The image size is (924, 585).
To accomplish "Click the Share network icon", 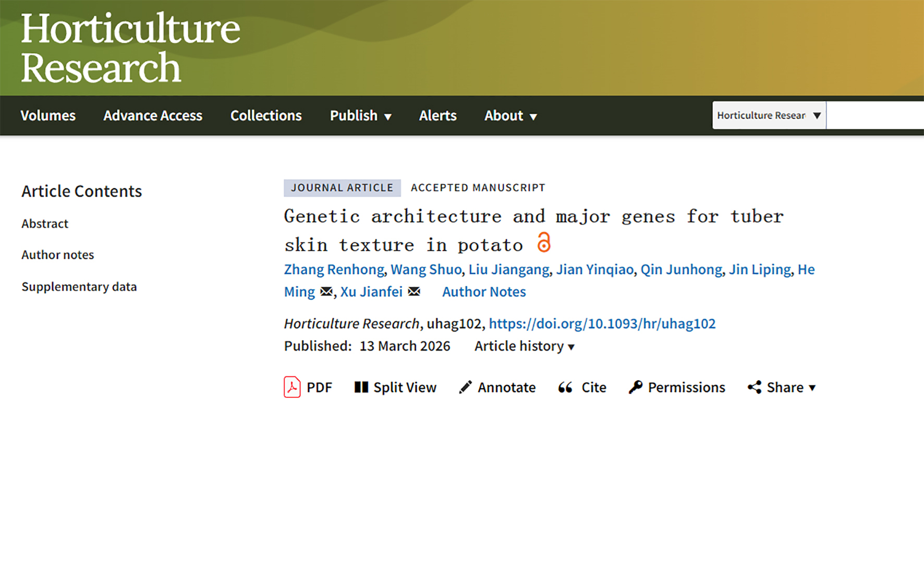I will pyautogui.click(x=755, y=387).
